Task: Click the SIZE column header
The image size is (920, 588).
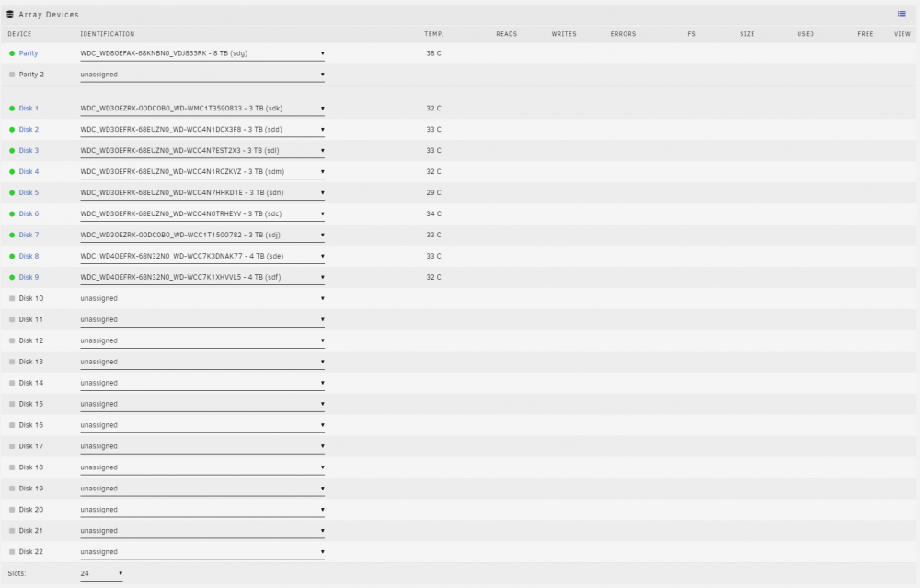Action: (747, 34)
